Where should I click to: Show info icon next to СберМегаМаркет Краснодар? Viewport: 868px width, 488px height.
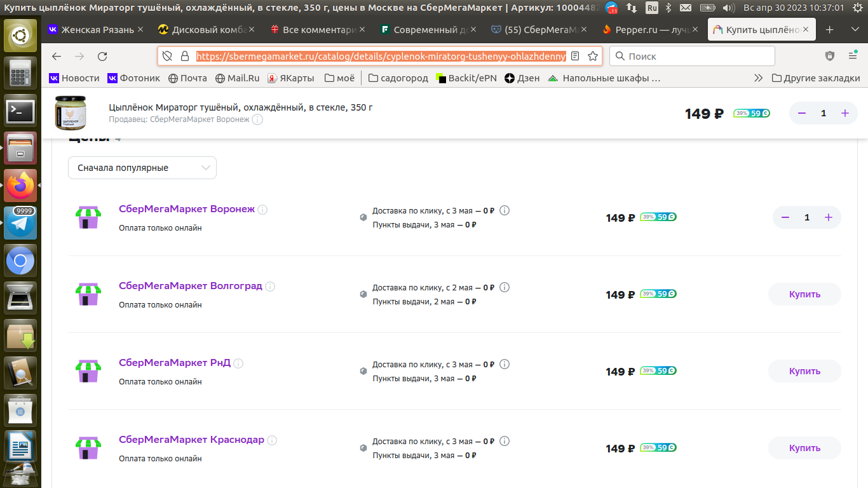[272, 440]
